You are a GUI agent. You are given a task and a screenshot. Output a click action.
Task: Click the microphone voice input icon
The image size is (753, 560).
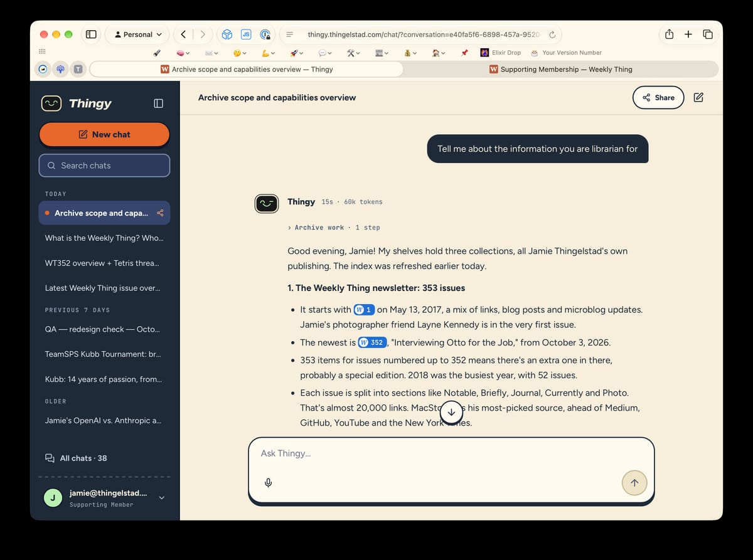coord(268,483)
